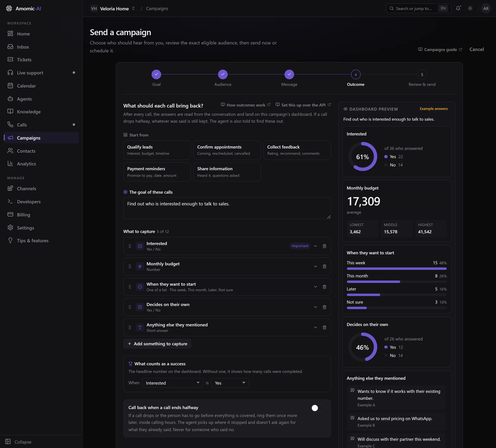Expand the Interested capture row chevron
This screenshot has width=496, height=448.
[x=316, y=246]
